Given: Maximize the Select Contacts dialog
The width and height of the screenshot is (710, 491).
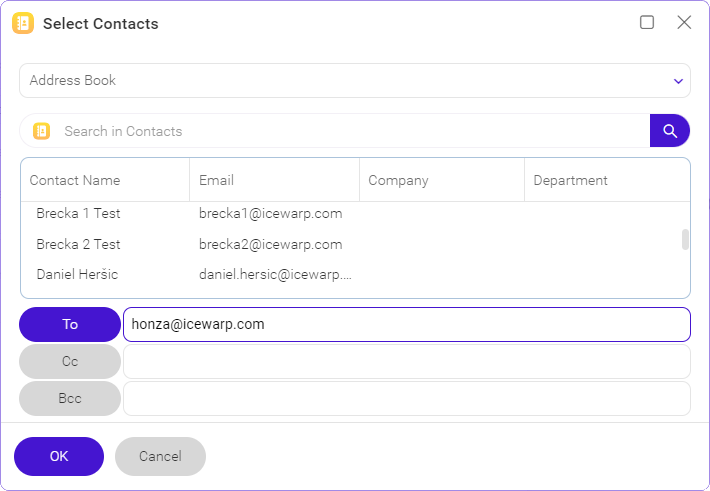Looking at the screenshot, I should 647,22.
